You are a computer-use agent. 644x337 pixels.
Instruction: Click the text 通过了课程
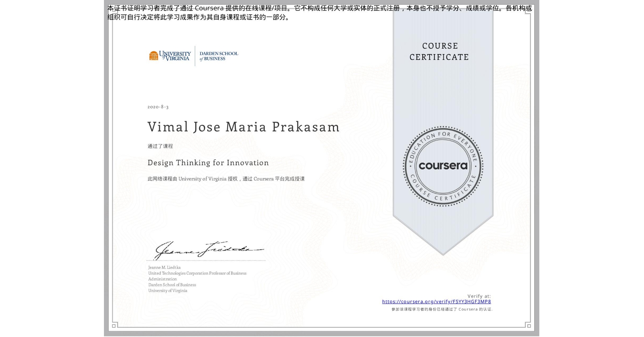point(160,146)
